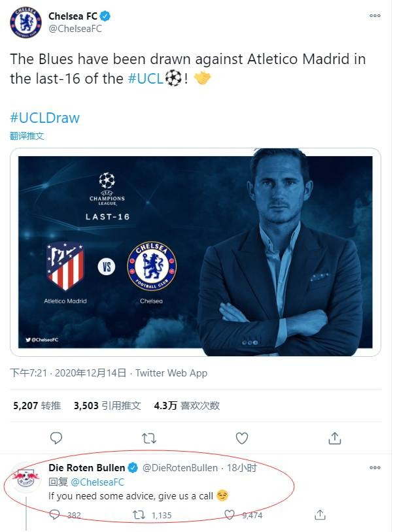Retweet the Chelsea FC tweet
This screenshot has height=532, width=395.
point(149,437)
